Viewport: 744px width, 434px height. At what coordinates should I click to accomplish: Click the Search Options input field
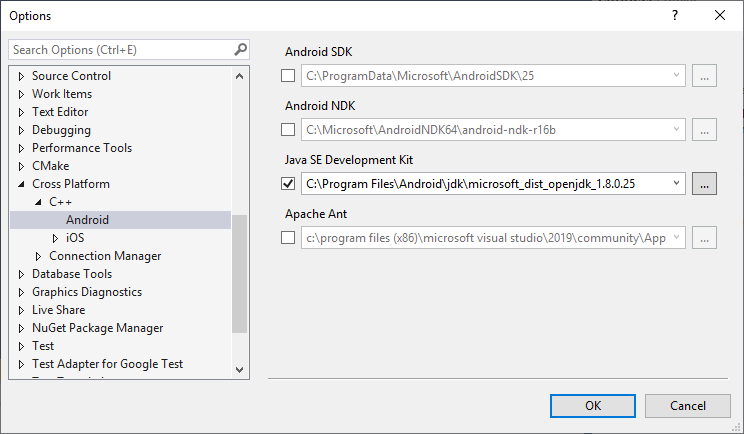[x=120, y=49]
